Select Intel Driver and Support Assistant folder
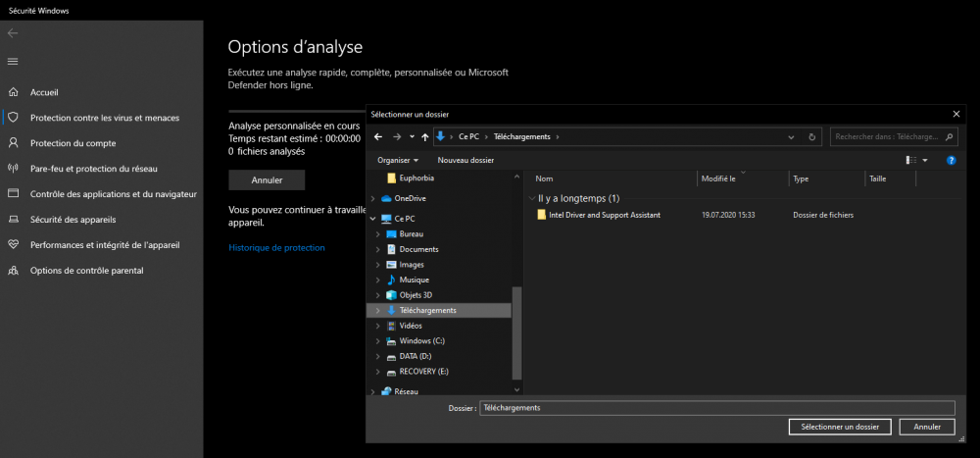Image resolution: width=980 pixels, height=458 pixels. click(x=604, y=214)
